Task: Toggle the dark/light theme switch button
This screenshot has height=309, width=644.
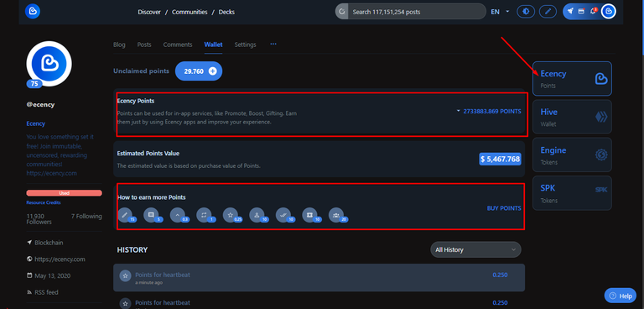Action: 525,12
